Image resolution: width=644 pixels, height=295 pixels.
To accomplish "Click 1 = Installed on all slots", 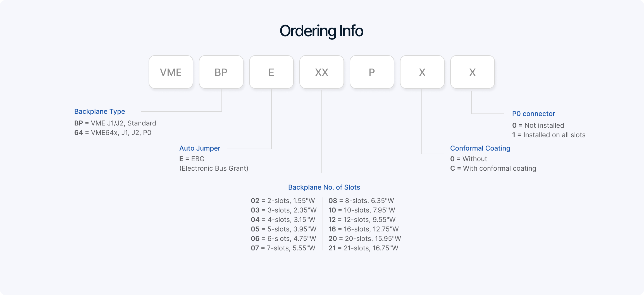I will (x=548, y=135).
